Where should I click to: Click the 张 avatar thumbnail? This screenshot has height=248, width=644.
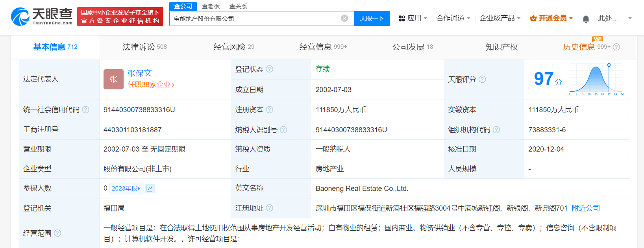[x=113, y=79]
